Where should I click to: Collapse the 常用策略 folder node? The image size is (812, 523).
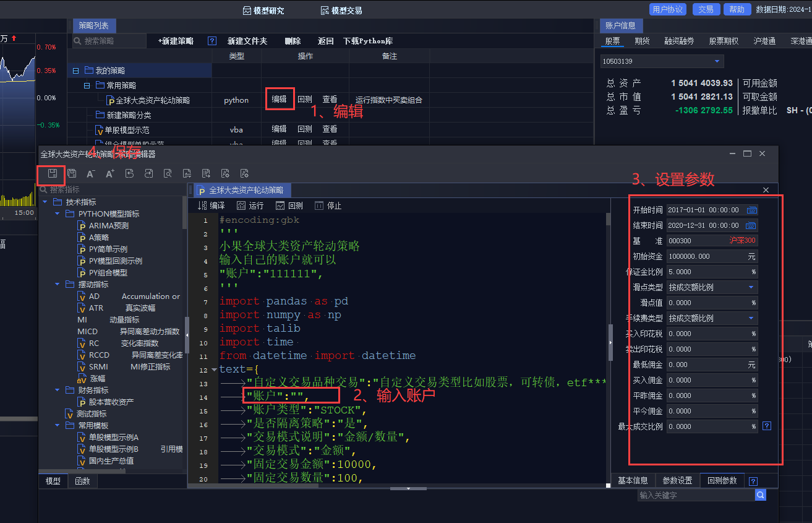88,85
